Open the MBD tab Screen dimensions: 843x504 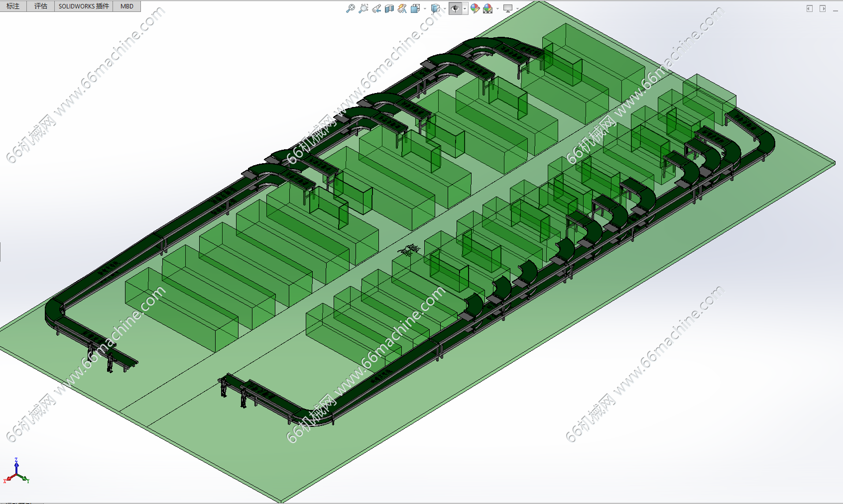[127, 6]
